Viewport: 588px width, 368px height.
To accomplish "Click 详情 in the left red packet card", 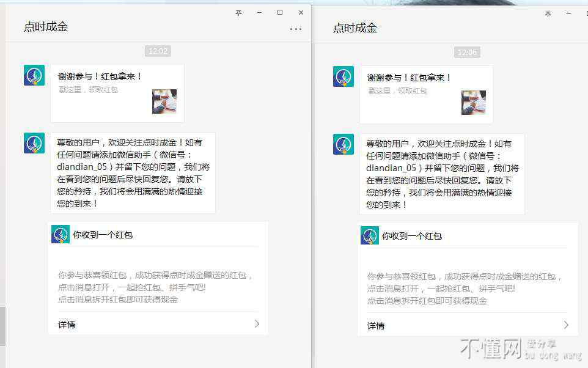I will (67, 325).
